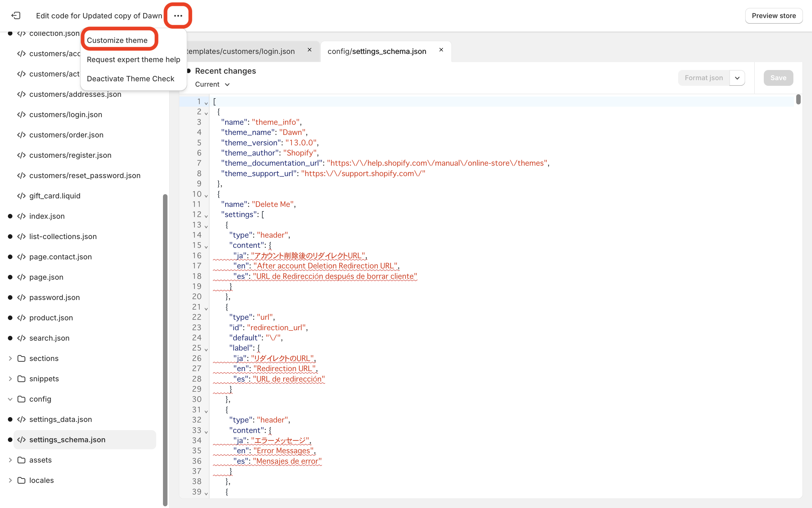This screenshot has height=508, width=812.
Task: Fold code block at line 21
Action: 206,308
